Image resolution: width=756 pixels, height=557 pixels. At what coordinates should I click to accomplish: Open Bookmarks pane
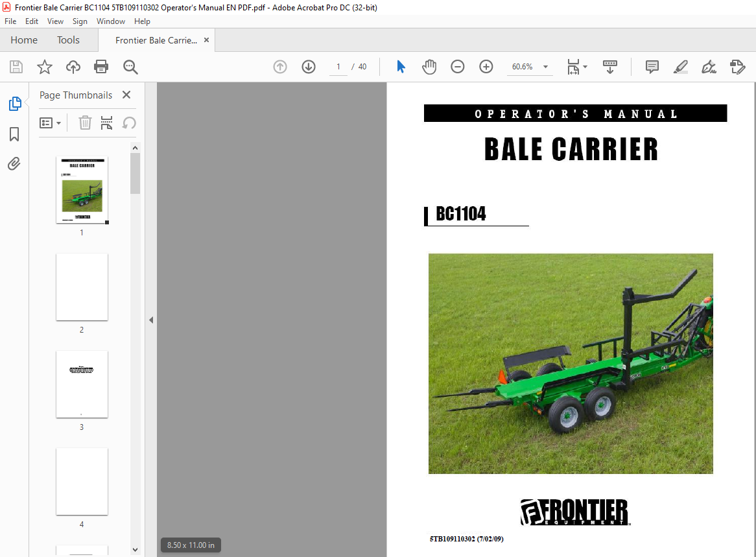(x=14, y=134)
